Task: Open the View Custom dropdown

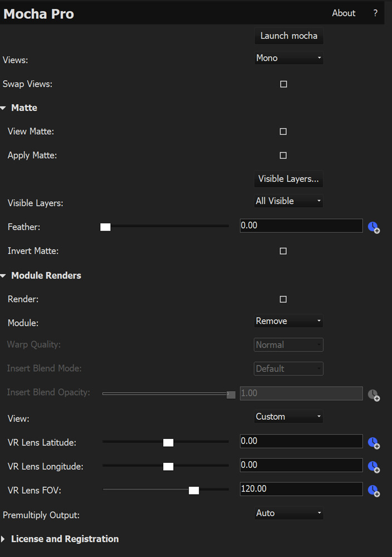Action: 288,417
